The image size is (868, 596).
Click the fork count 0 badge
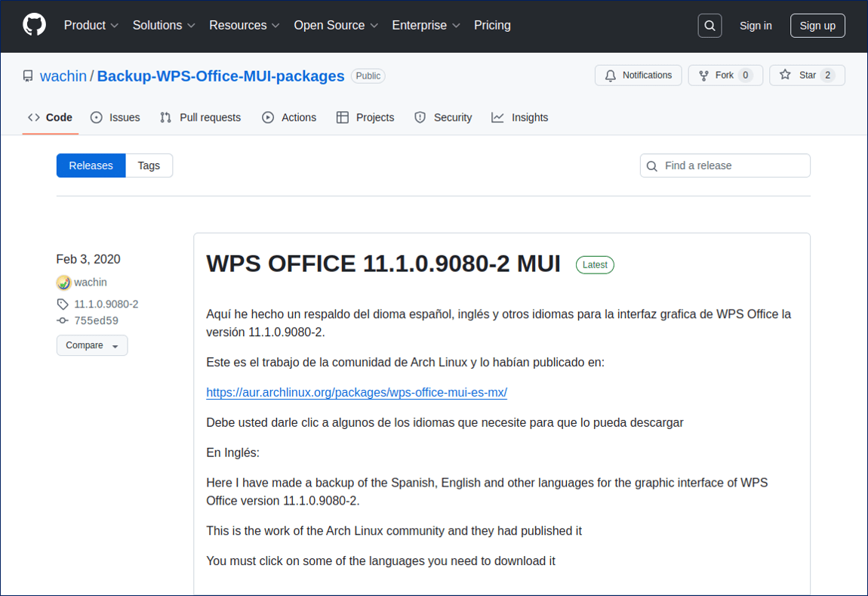coord(746,76)
